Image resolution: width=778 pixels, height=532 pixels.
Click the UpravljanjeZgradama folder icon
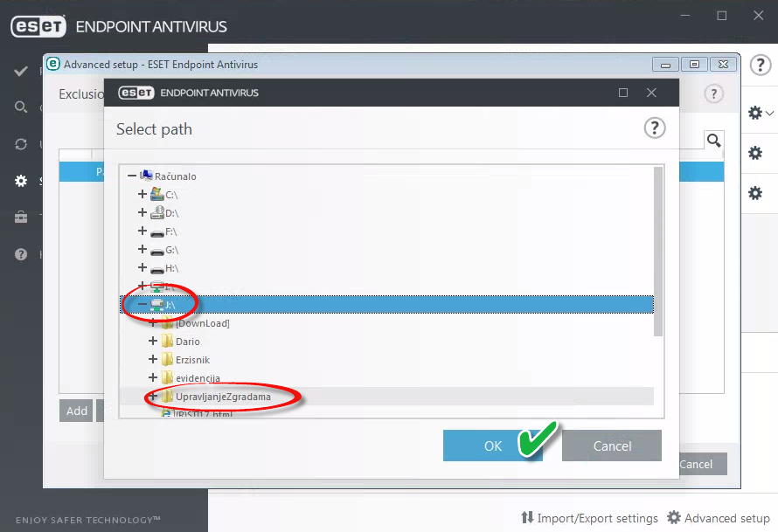pyautogui.click(x=167, y=396)
